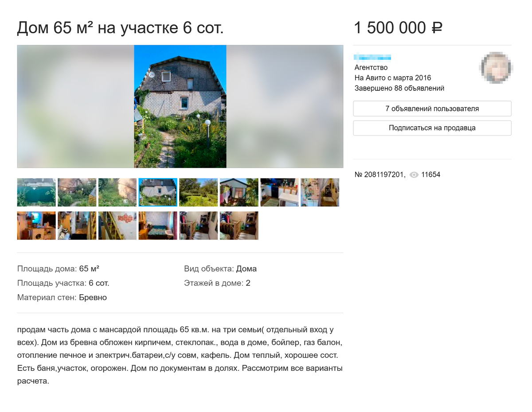Select the kitchen interior thumbnail
The height and width of the screenshot is (412, 532).
[280, 192]
